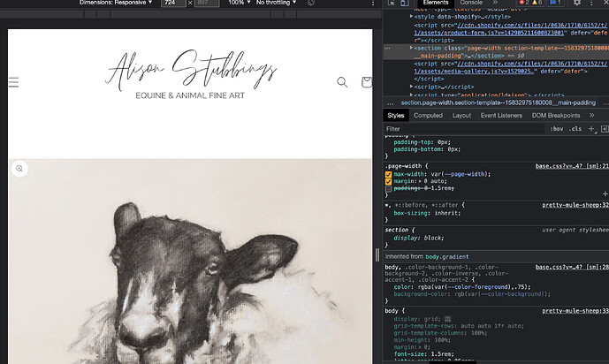This screenshot has height=364, width=609.
Task: Open the DOM Breakpoints tab
Action: pos(556,115)
